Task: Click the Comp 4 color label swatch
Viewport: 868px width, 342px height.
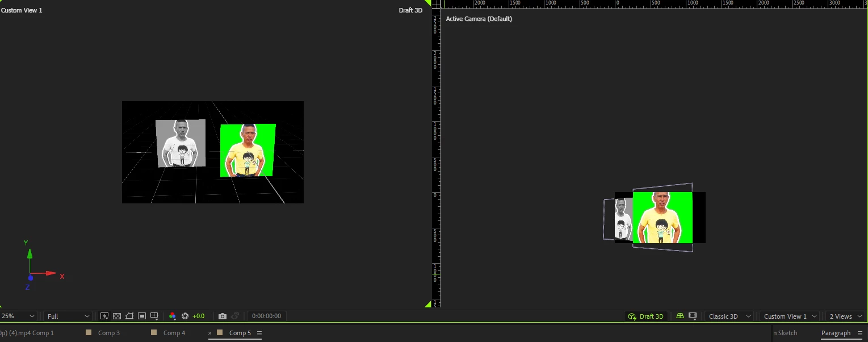Action: (x=154, y=333)
